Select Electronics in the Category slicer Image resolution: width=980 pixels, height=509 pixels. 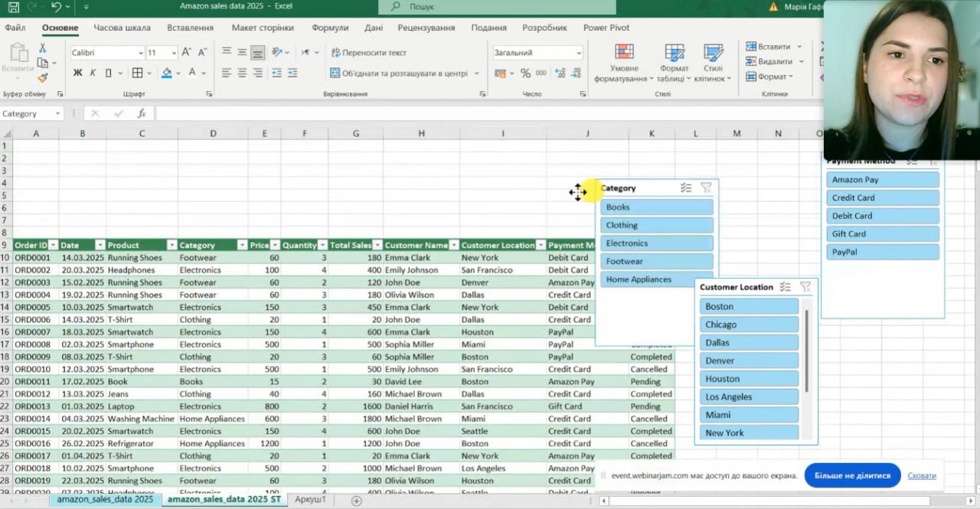coord(657,243)
